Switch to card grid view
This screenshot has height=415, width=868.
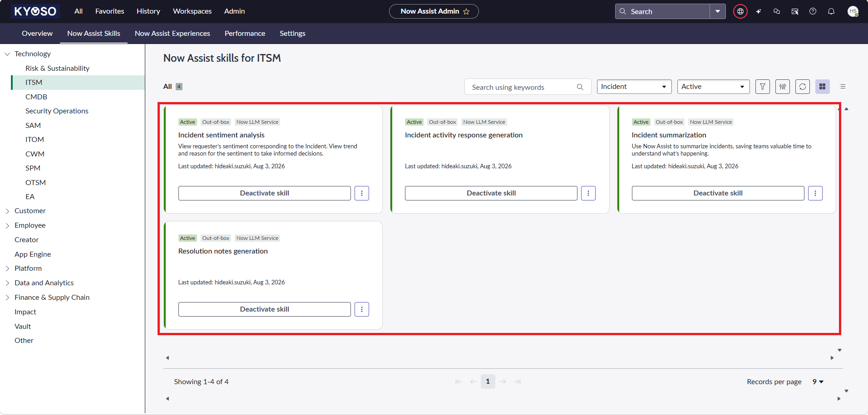[x=823, y=87]
